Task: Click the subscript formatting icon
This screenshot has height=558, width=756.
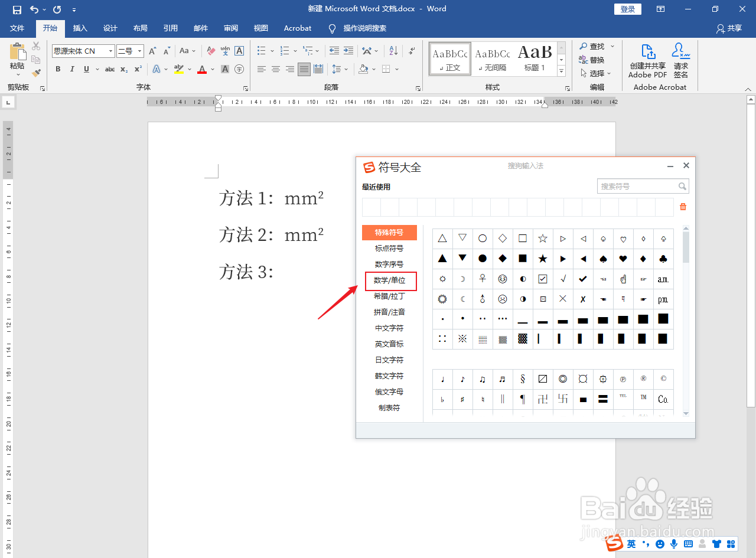Action: [123, 69]
